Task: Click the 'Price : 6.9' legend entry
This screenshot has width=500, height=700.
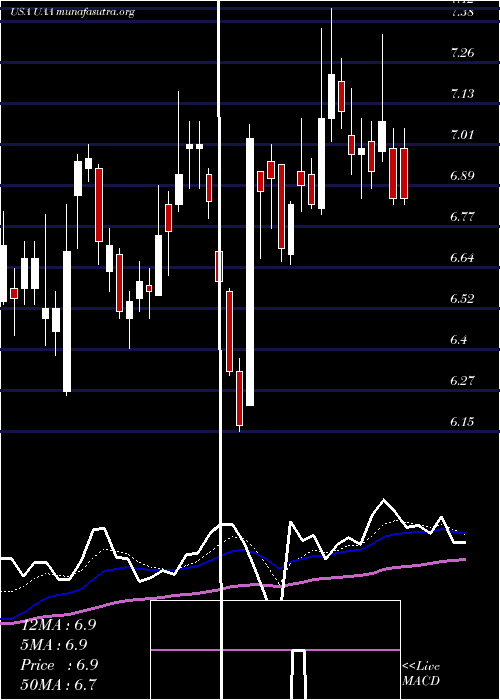Action: (59, 665)
